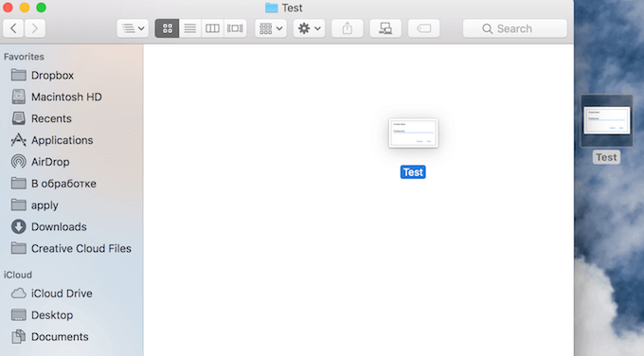Select the Applications icon in sidebar
Viewport: 644px width, 356px height.
(19, 140)
